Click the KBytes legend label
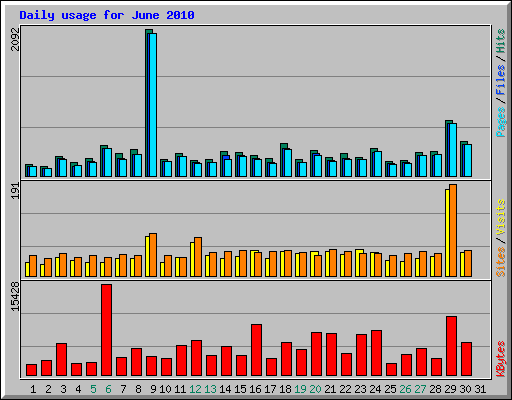 pyautogui.click(x=501, y=359)
